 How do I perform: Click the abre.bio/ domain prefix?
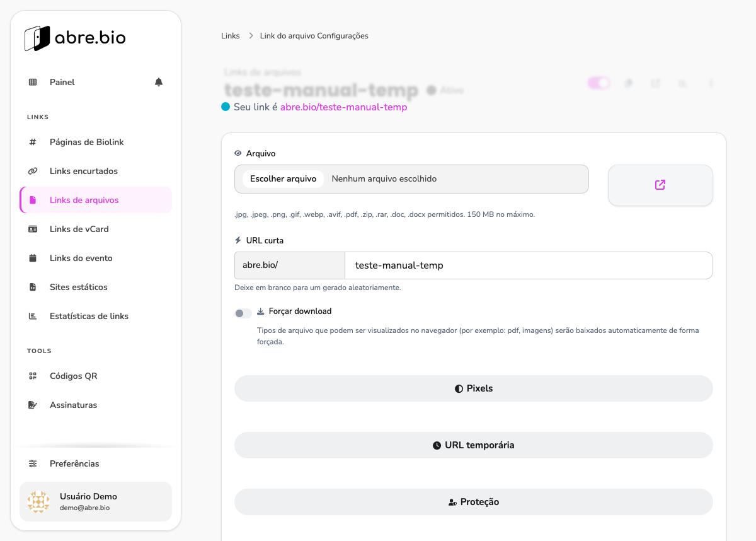pos(290,265)
